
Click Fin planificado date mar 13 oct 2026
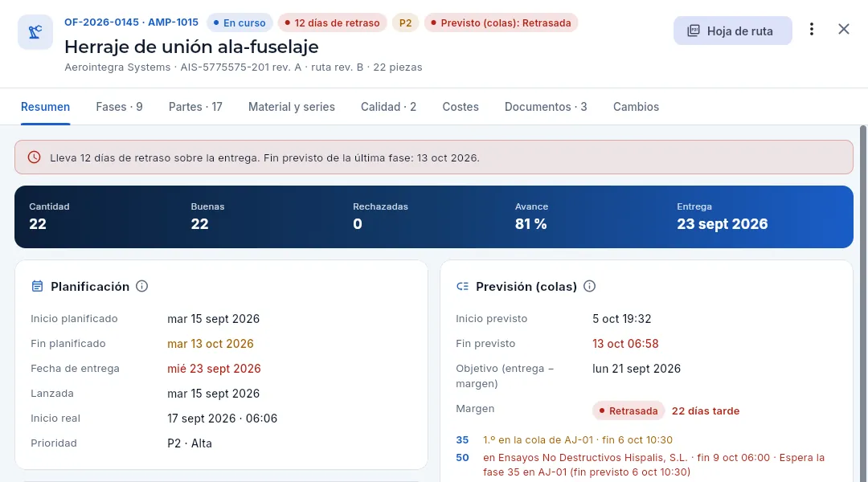211,344
